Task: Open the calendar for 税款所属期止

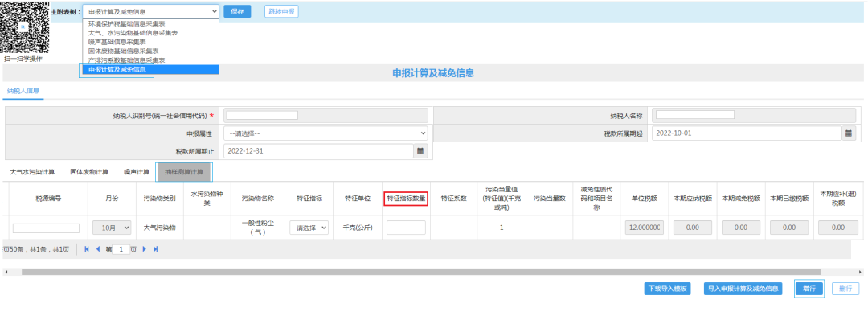Action: click(x=420, y=150)
